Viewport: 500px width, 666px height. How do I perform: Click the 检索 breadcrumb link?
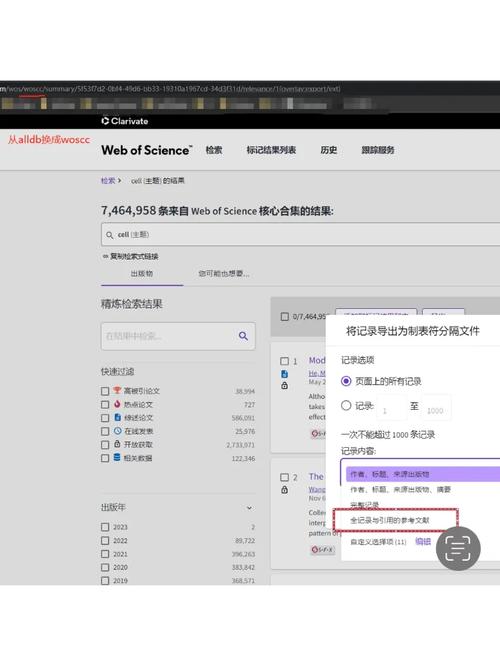coord(108,181)
